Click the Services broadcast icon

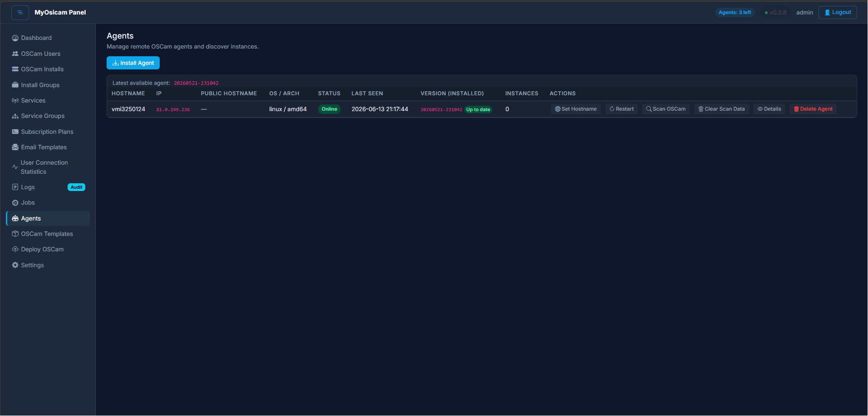click(x=15, y=100)
